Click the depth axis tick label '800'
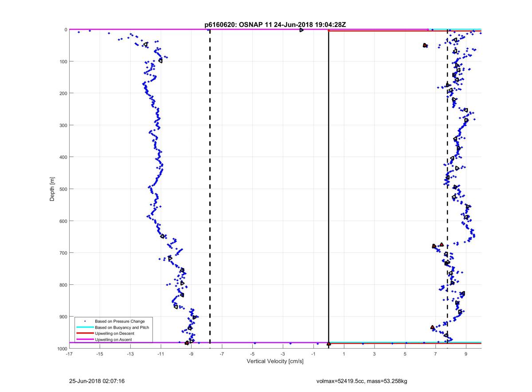The width and height of the screenshot is (532, 392). coord(63,285)
